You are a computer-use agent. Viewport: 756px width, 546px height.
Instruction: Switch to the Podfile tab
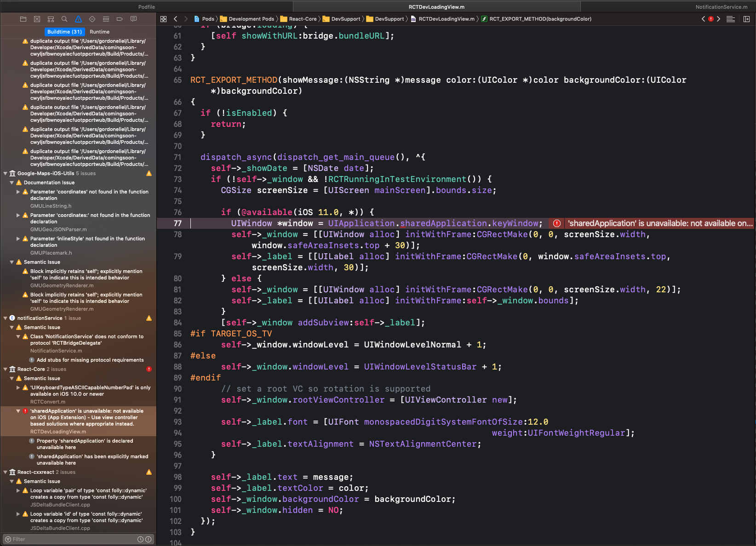click(x=146, y=6)
